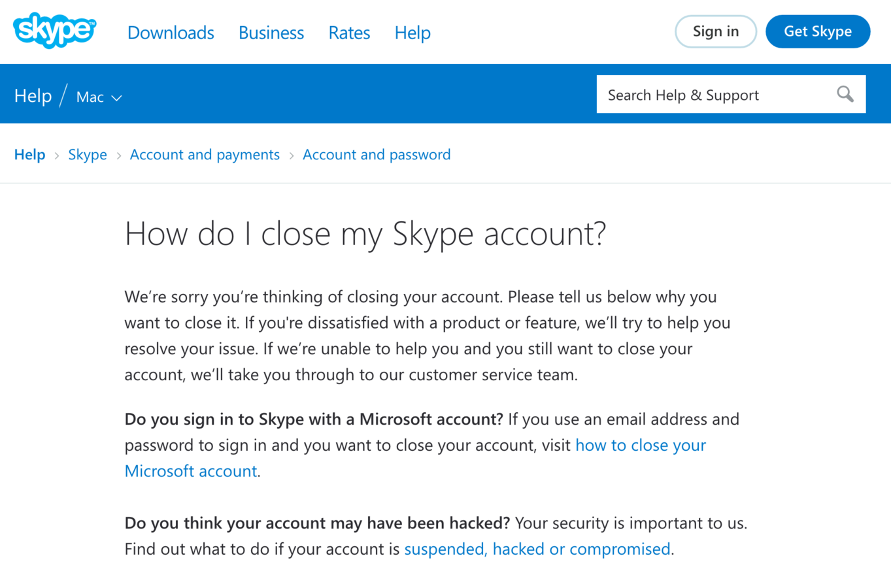Open the Downloads menu item

[x=171, y=33]
